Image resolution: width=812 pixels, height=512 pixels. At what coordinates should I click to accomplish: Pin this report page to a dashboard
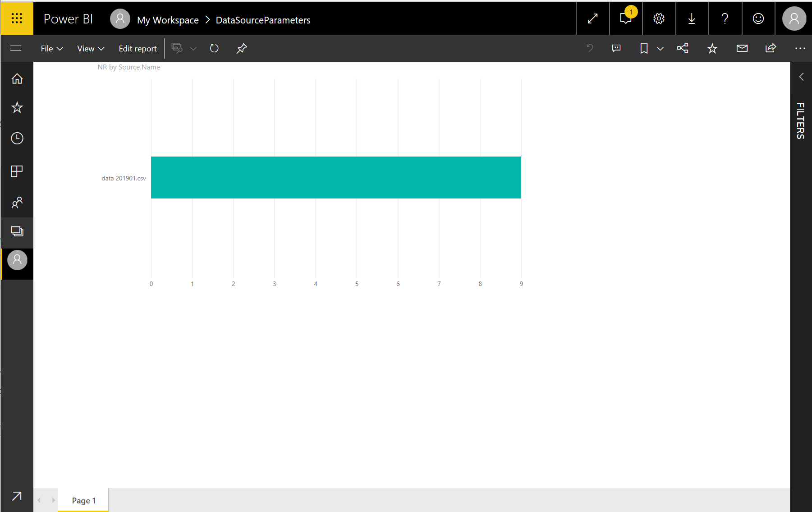(242, 48)
